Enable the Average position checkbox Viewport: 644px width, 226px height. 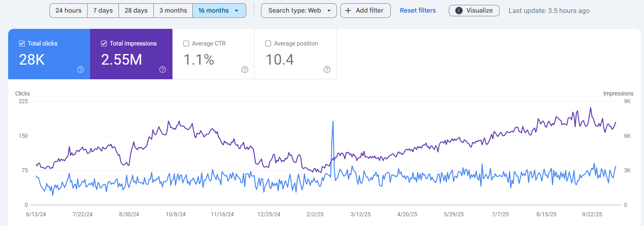coord(268,43)
